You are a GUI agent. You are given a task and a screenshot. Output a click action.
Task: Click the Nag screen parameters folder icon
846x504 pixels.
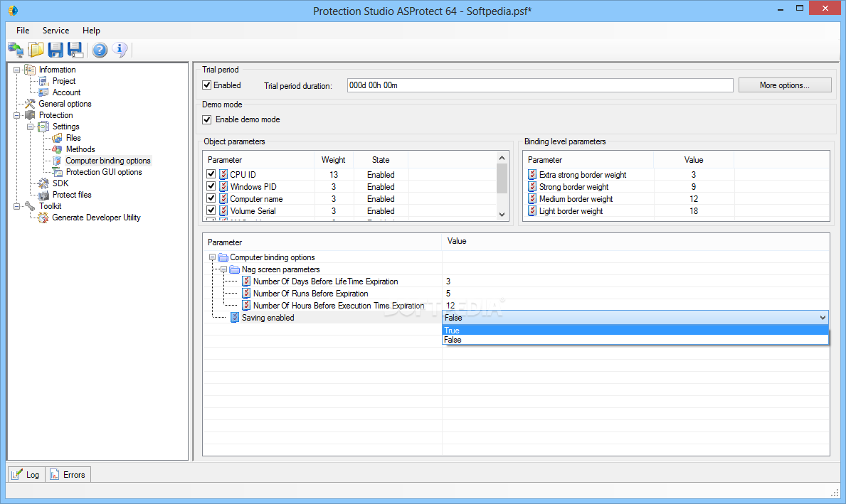pos(234,269)
